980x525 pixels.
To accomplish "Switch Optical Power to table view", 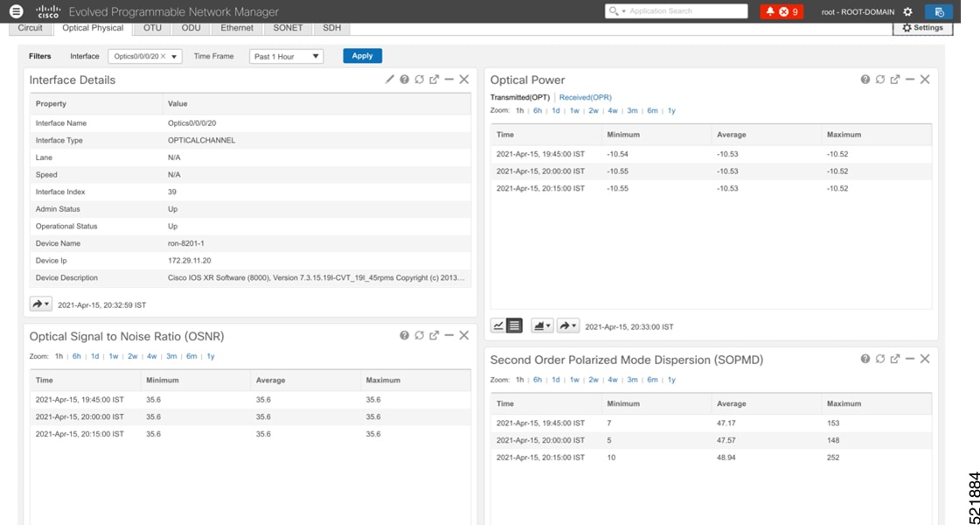I will click(x=514, y=325).
